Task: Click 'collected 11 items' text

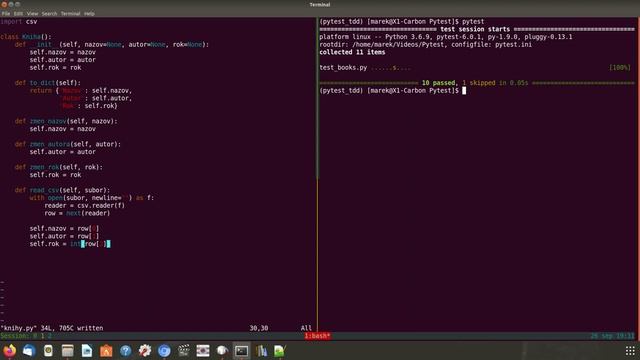Action: [x=352, y=52]
